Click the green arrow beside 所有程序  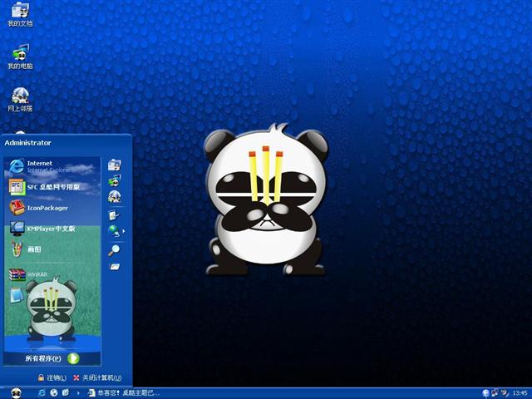(73, 358)
